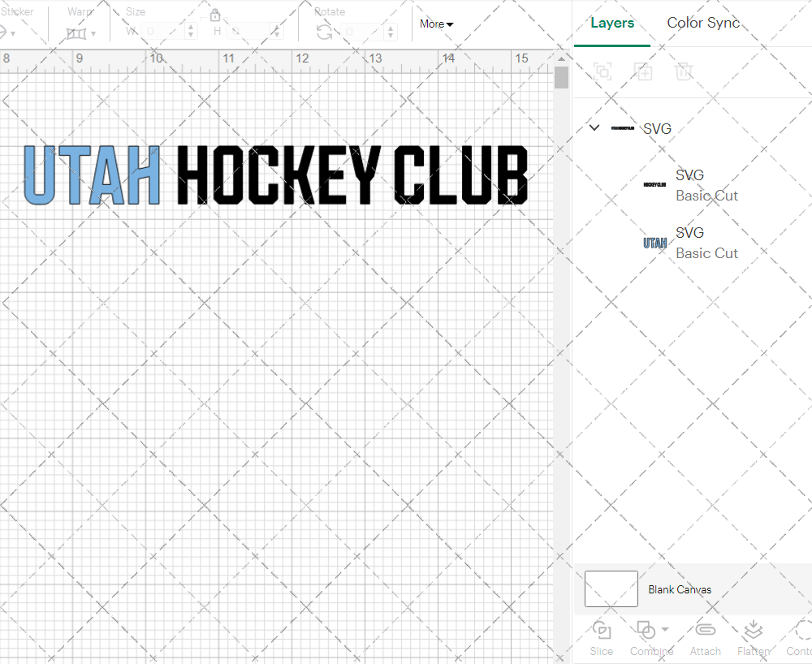The width and height of the screenshot is (812, 664).
Task: Click the Blank Canvas color swatch
Action: coord(611,589)
